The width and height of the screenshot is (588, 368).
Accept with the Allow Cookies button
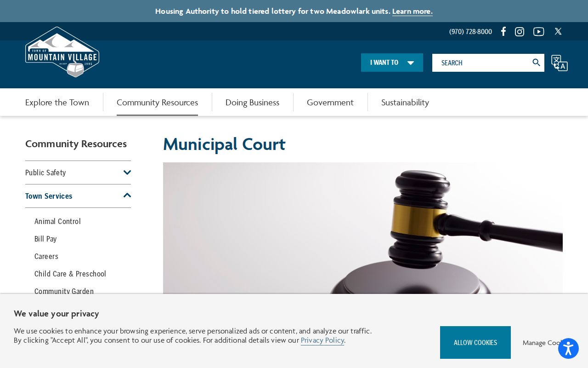[x=475, y=342]
